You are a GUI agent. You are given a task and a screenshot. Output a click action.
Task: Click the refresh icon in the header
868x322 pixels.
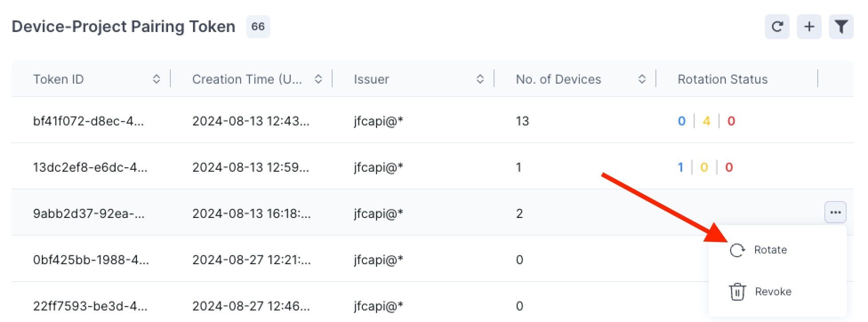click(x=777, y=27)
